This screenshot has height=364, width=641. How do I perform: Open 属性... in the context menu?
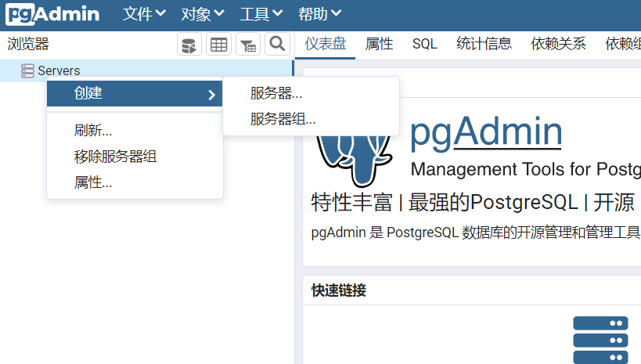click(x=93, y=182)
